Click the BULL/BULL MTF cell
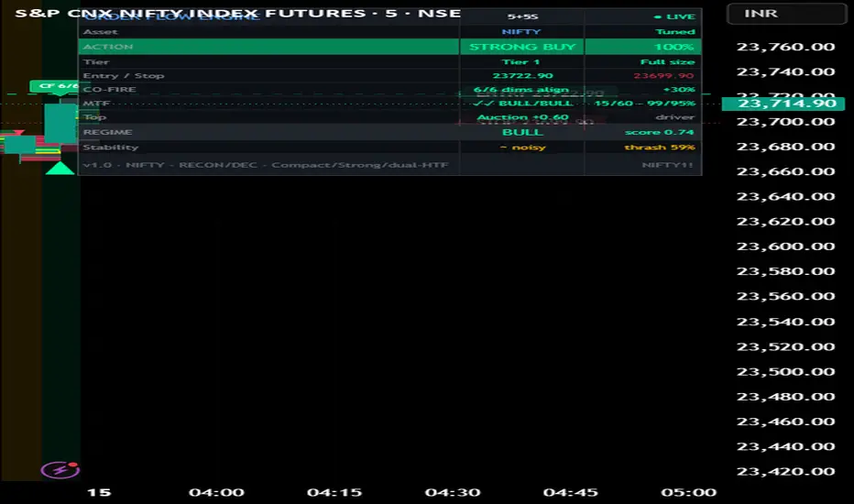 coord(523,104)
